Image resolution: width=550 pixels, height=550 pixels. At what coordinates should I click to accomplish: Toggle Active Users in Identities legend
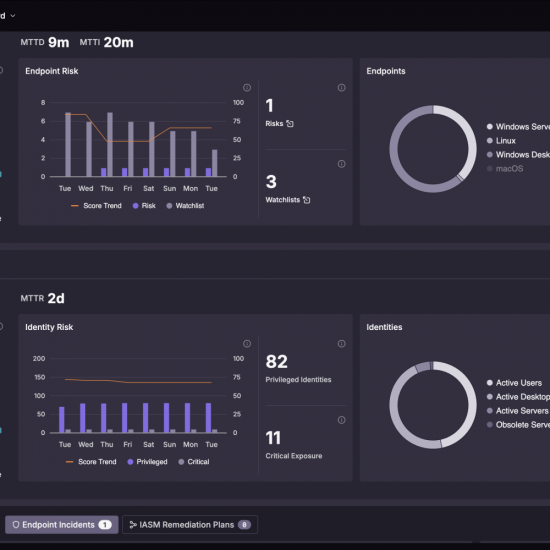(514, 383)
